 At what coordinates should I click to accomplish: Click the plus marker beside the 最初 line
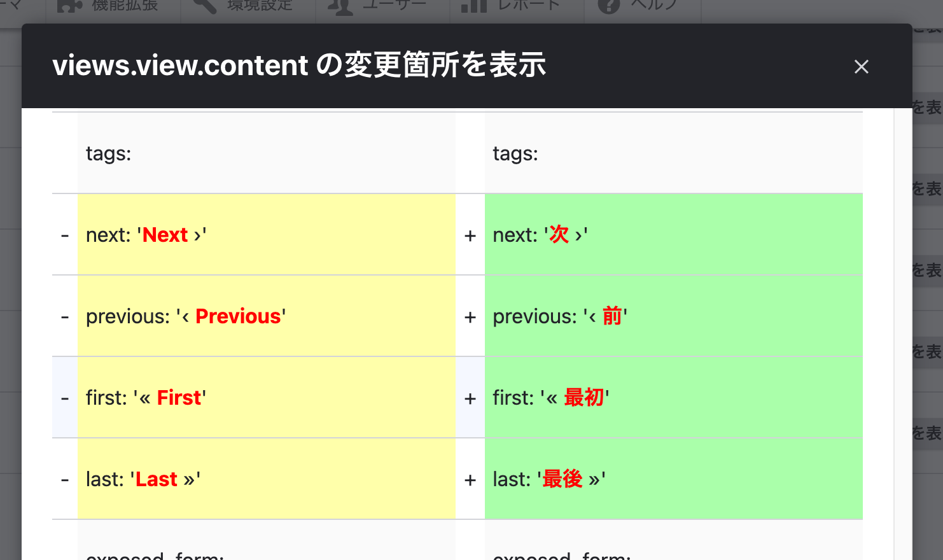click(x=470, y=399)
